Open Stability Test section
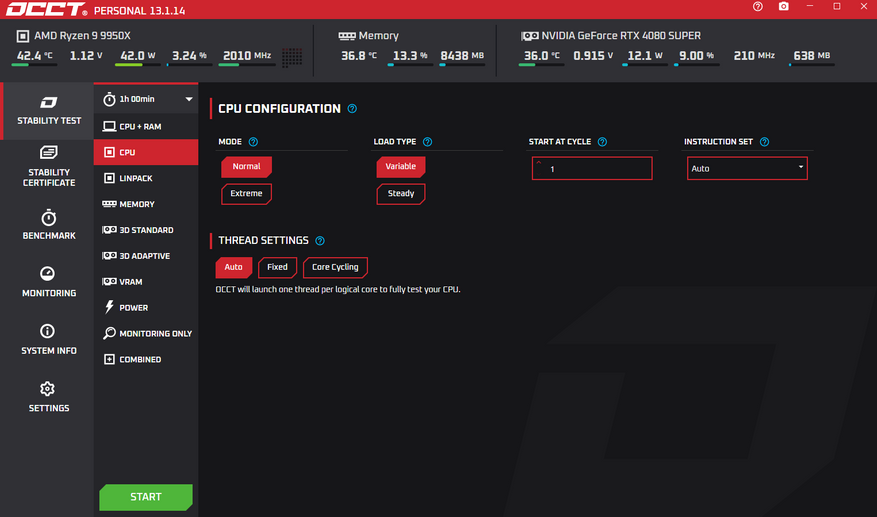 [x=49, y=110]
